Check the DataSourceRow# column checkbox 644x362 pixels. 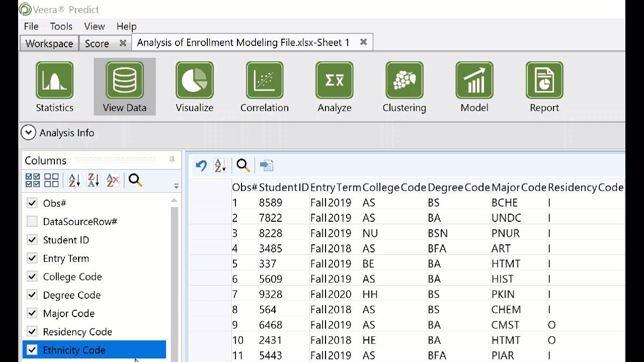click(x=32, y=221)
